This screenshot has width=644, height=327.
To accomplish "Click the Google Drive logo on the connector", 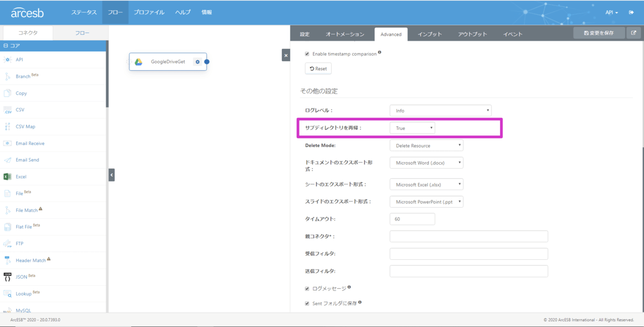I will (x=138, y=62).
